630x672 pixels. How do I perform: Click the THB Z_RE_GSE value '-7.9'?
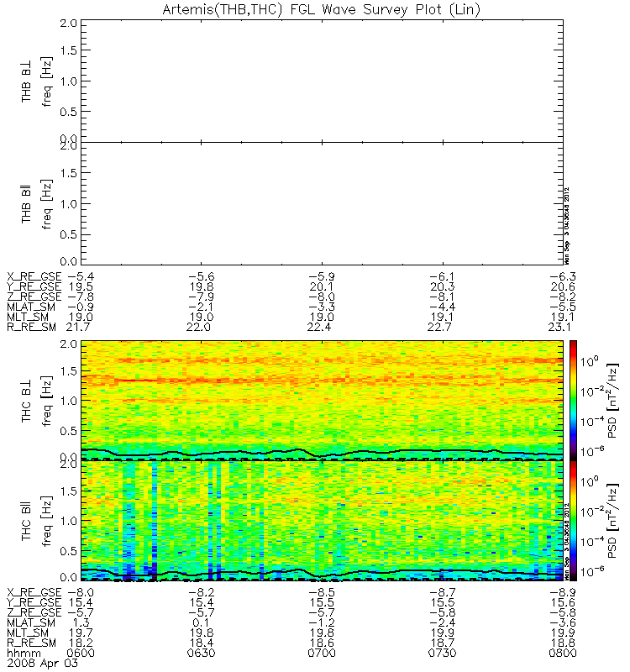[x=202, y=297]
